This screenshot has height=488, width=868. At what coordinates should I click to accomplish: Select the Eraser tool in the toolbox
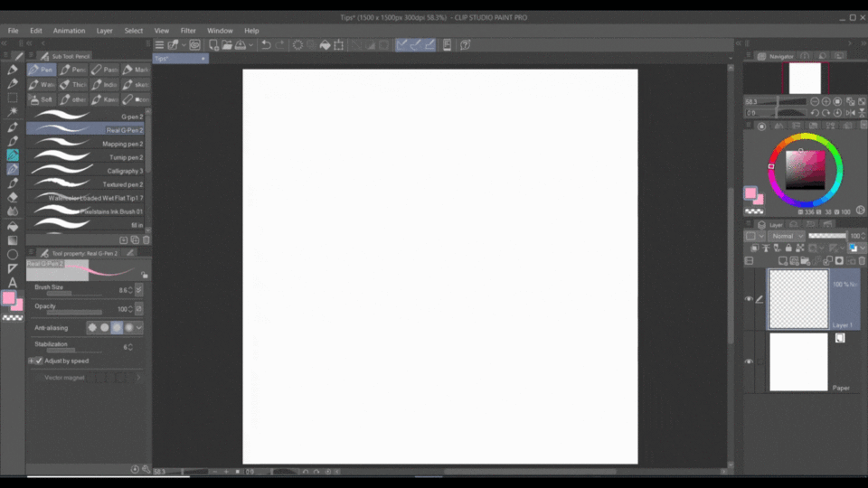tap(13, 197)
